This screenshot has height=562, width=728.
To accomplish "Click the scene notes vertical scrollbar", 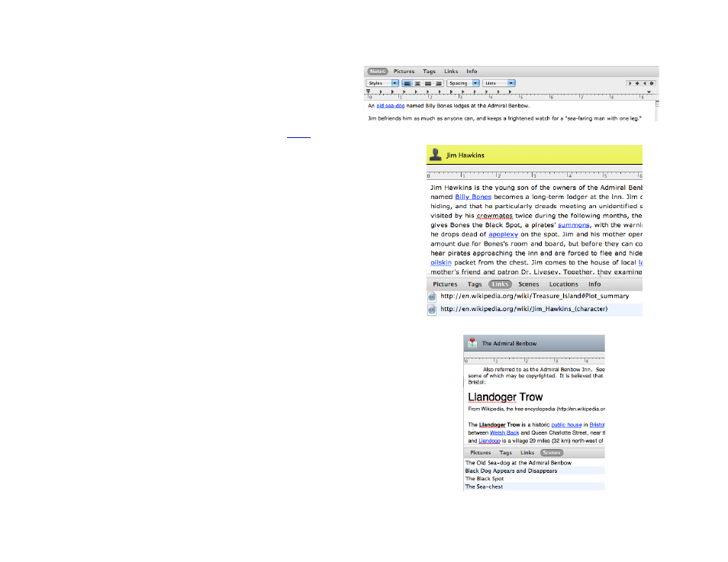I will pos(657,111).
